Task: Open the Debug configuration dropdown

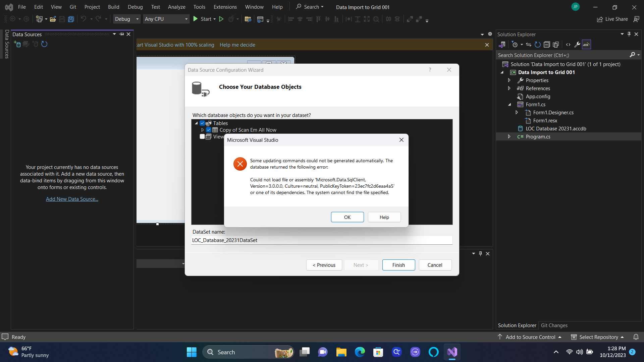Action: coord(127,19)
